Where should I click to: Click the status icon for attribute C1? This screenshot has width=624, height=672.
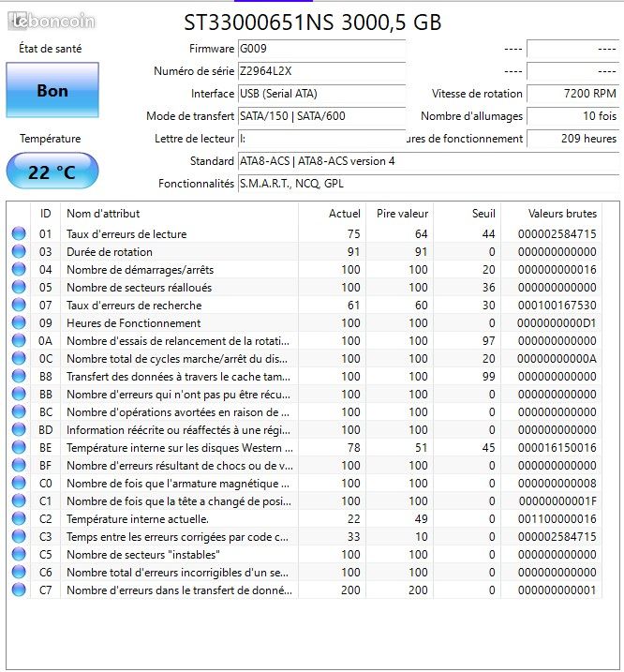19,500
